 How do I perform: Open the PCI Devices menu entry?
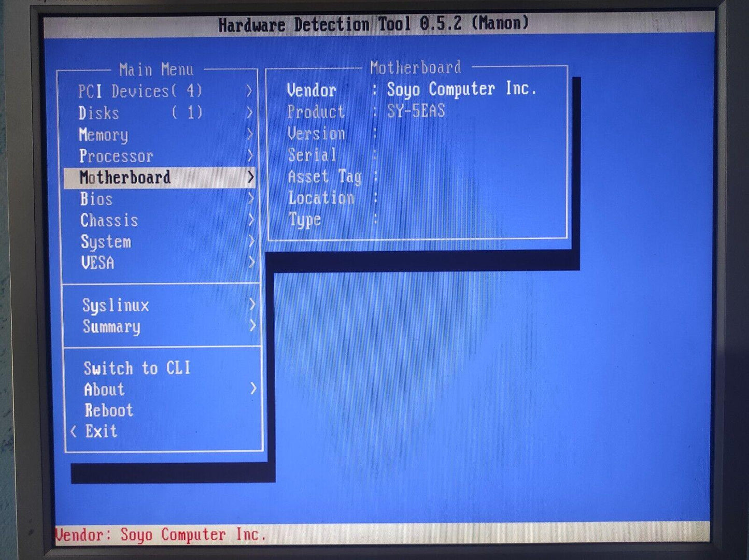point(140,92)
